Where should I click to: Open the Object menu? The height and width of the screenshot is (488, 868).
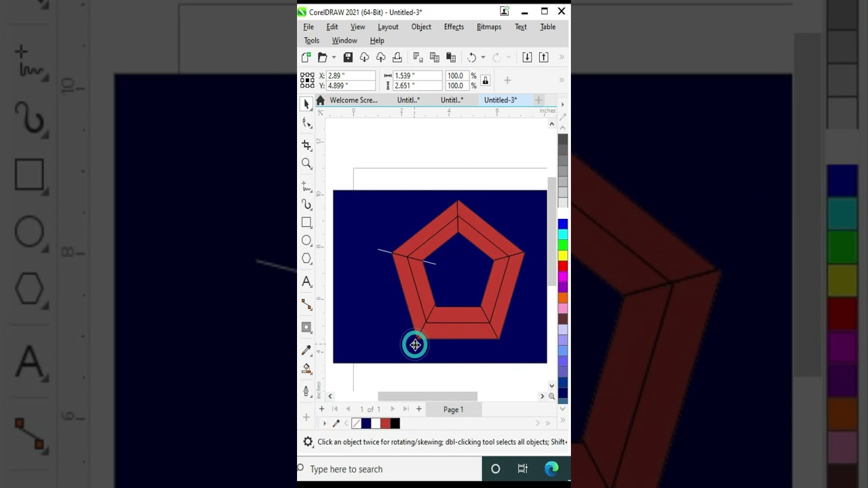[x=421, y=27]
